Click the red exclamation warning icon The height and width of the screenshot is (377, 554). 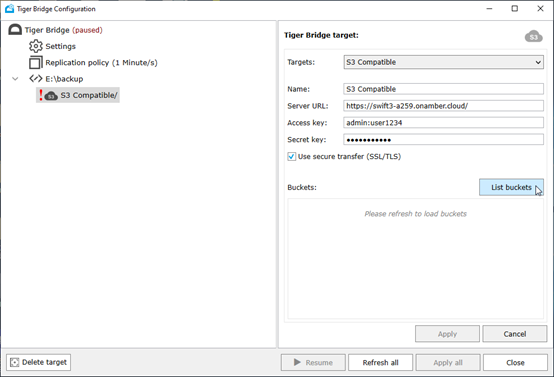click(41, 95)
